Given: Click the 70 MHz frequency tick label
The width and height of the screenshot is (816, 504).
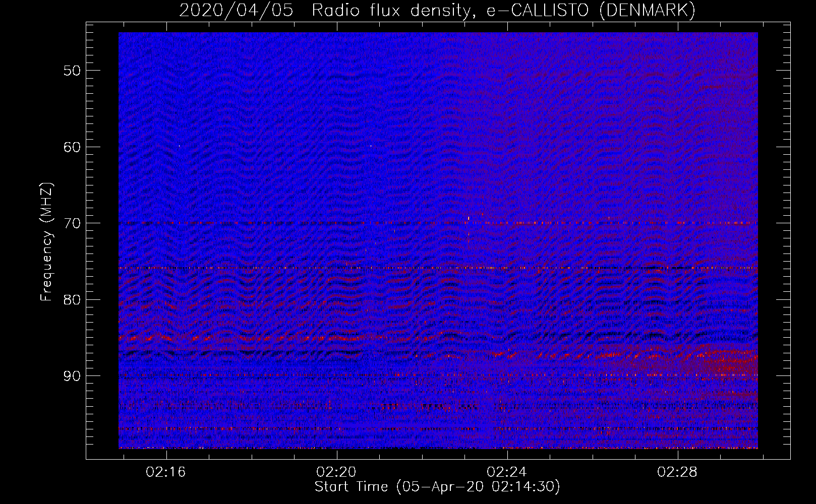Looking at the screenshot, I should (x=72, y=223).
